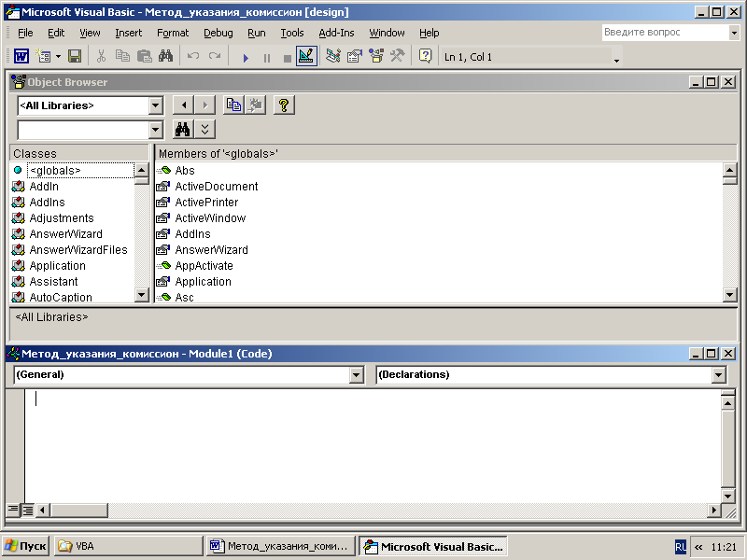
Task: Open the View menu
Action: point(90,33)
